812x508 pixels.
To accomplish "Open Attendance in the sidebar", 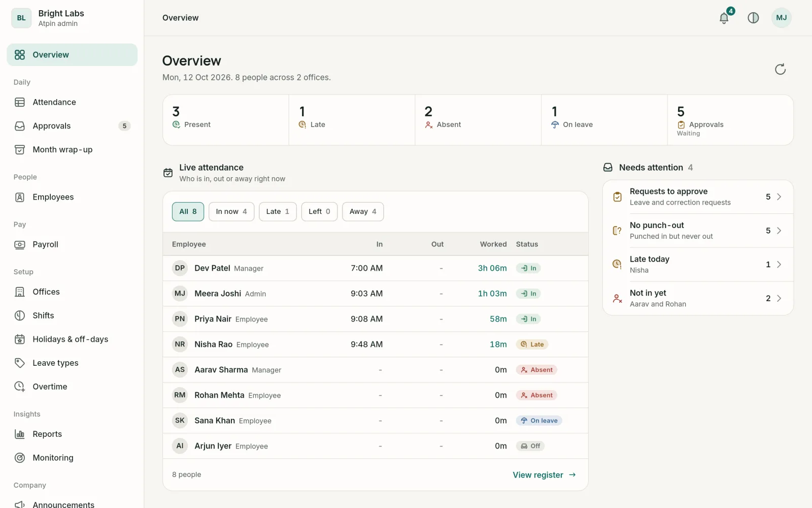I will [x=72, y=102].
